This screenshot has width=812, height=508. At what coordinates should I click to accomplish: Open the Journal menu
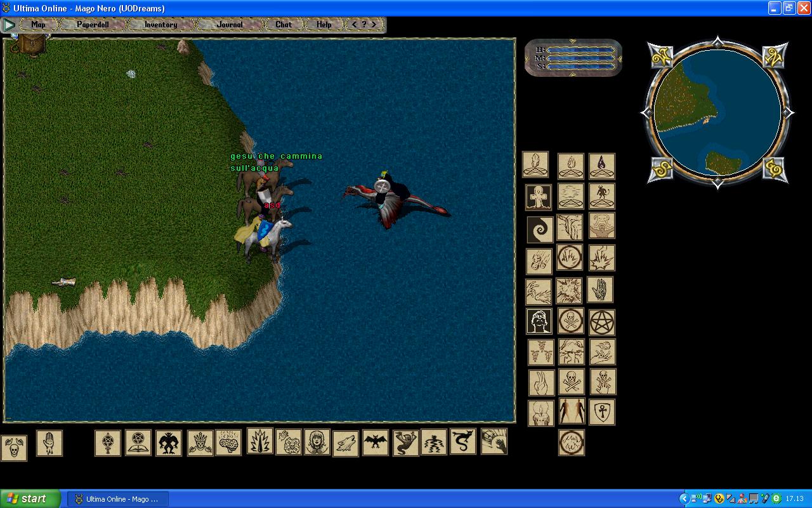click(230, 25)
